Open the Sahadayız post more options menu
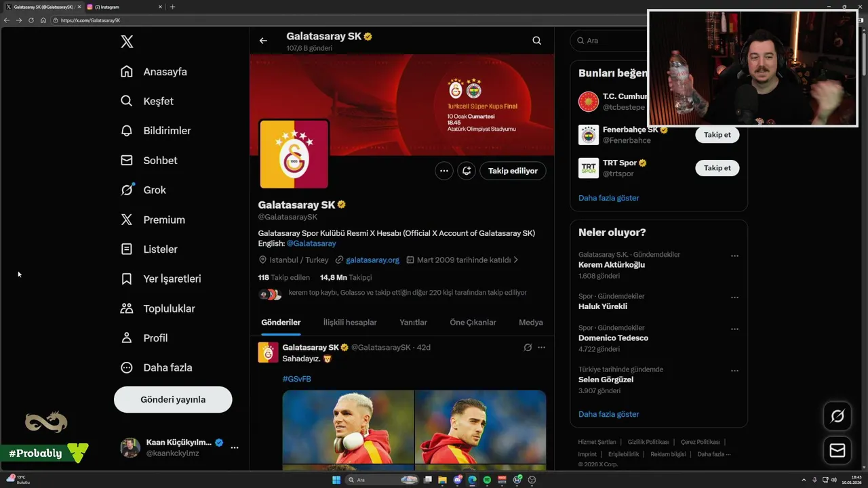 pos(541,348)
